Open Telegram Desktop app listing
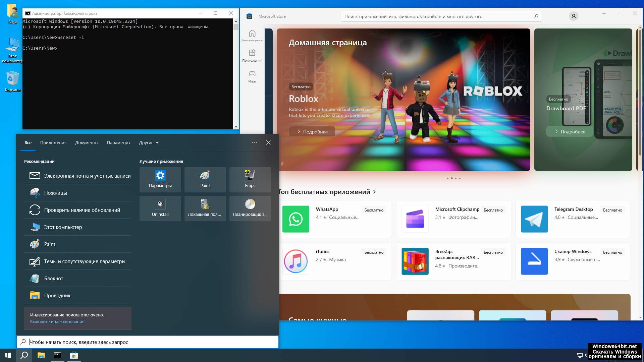 pyautogui.click(x=573, y=219)
